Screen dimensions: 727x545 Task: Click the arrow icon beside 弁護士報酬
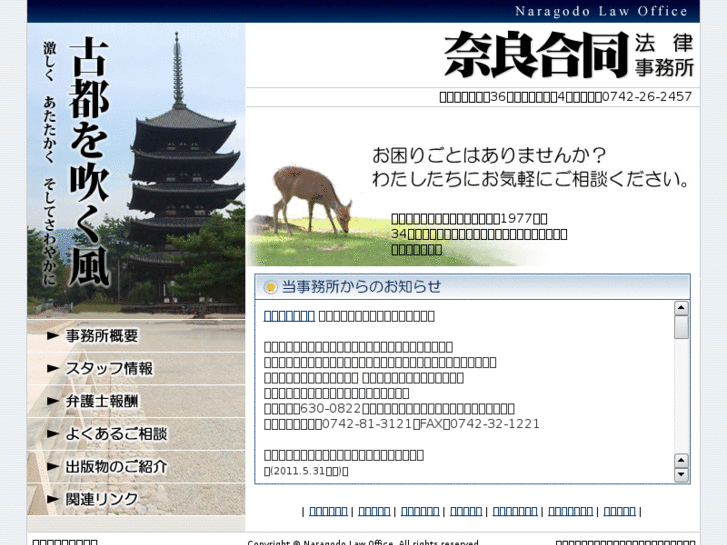[x=53, y=402]
